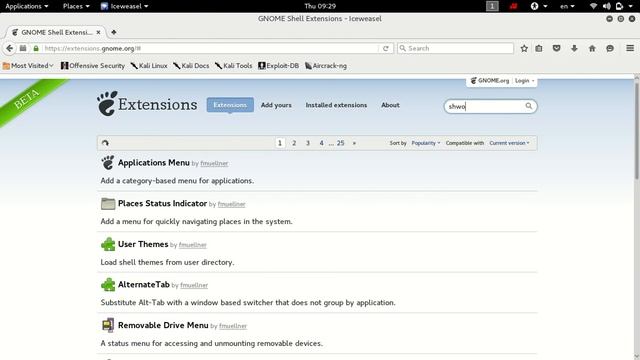
Task: Open the GNOME.org link
Action: click(x=490, y=81)
